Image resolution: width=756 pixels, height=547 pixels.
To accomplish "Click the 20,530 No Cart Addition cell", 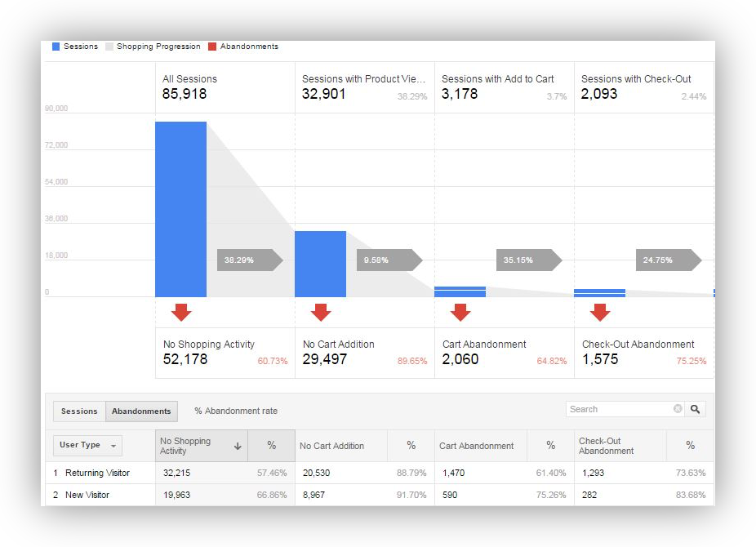I will pos(316,473).
